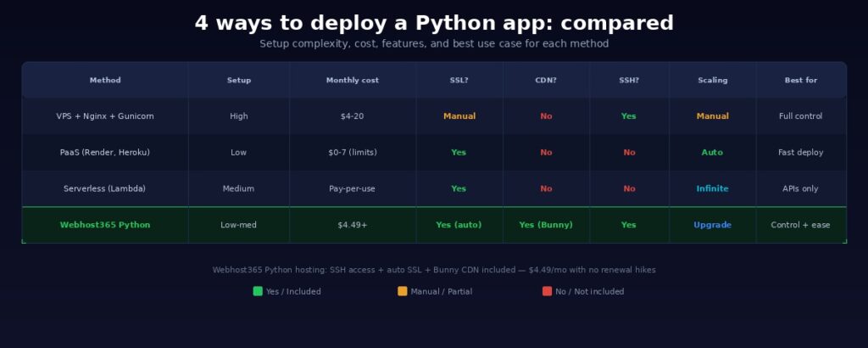
Task: Click the 'Yes (auto)' SSL cell
Action: (x=459, y=225)
